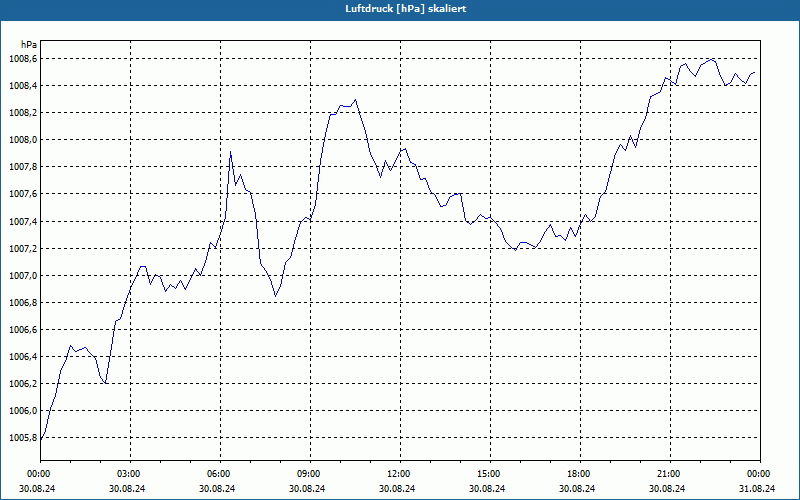Click the 09:00 time axis label
This screenshot has height=500, width=800.
point(308,474)
